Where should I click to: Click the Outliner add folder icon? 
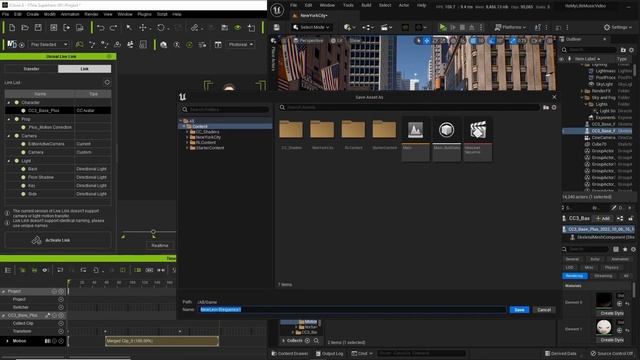tap(623, 50)
